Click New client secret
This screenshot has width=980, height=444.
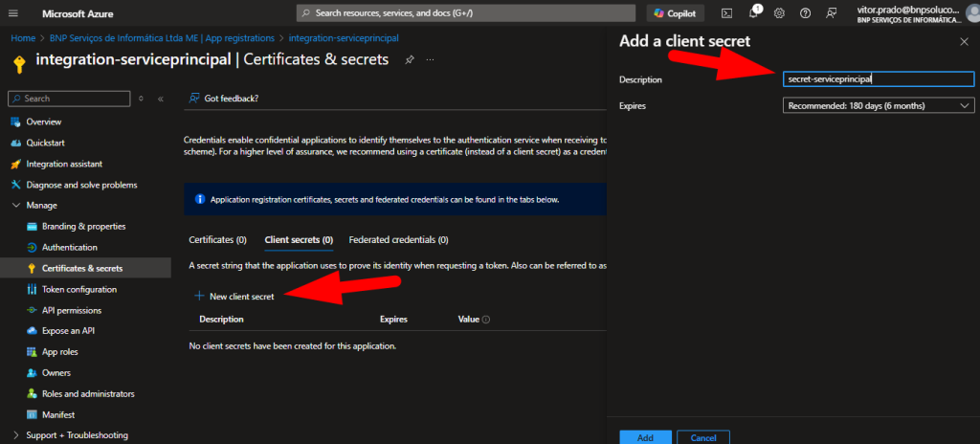tap(234, 296)
